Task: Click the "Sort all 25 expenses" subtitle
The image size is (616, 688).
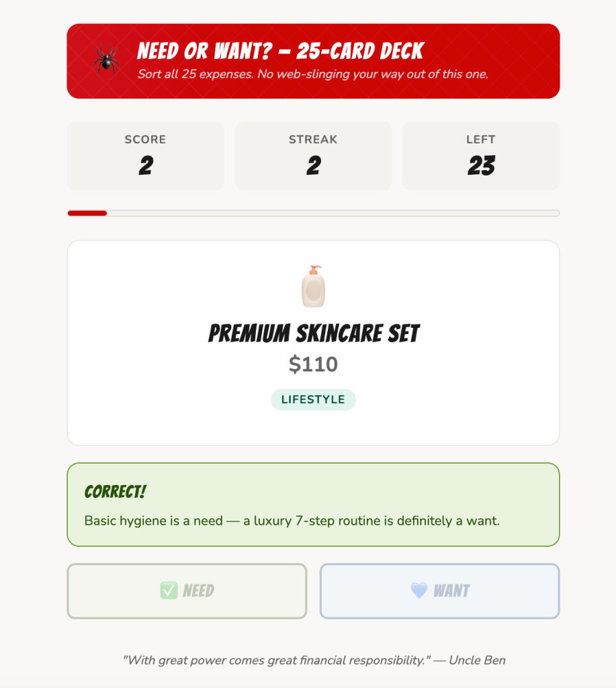Action: 312,74
